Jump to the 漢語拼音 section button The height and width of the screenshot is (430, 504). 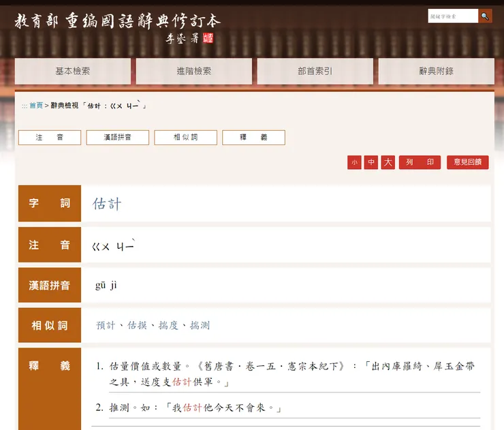[x=118, y=138]
